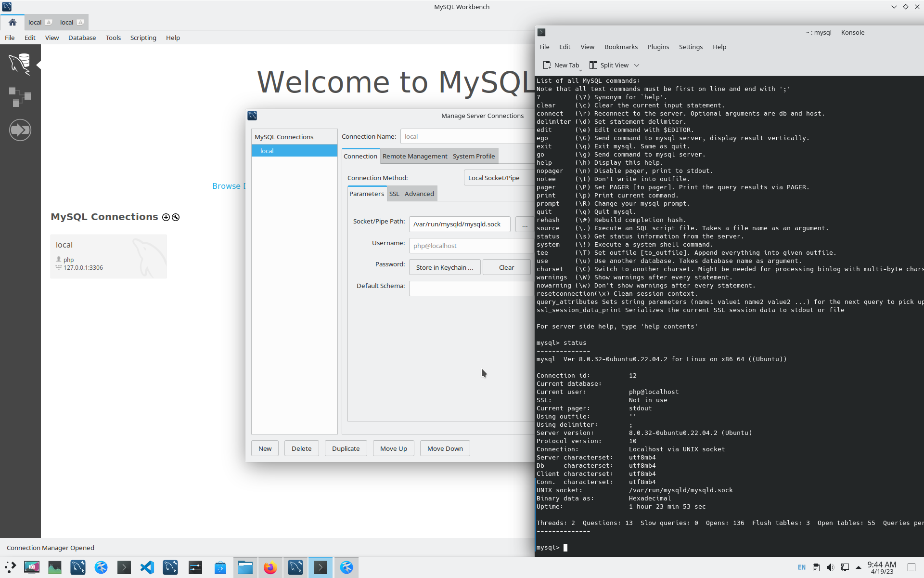Switch to the Remote Management tab

[x=415, y=156]
